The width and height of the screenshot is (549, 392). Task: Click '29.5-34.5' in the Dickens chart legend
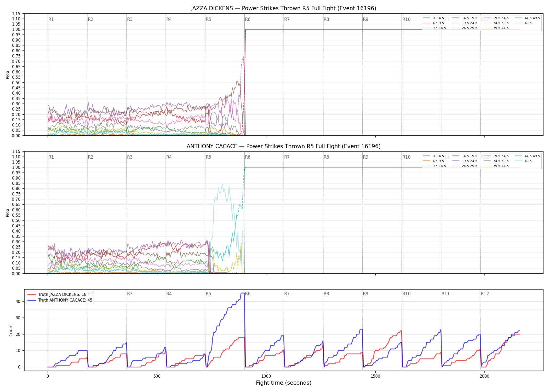(x=501, y=18)
